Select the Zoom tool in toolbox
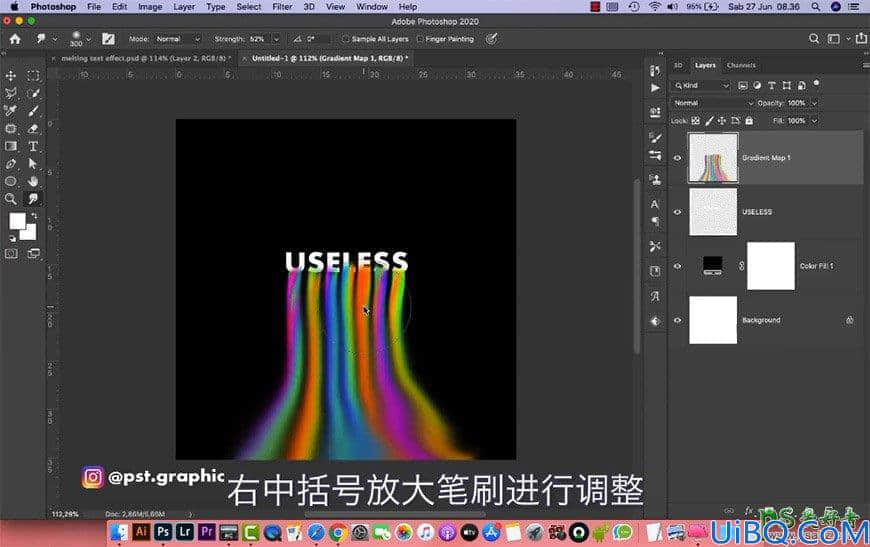Viewport: 870px width, 547px height. pyautogui.click(x=11, y=199)
